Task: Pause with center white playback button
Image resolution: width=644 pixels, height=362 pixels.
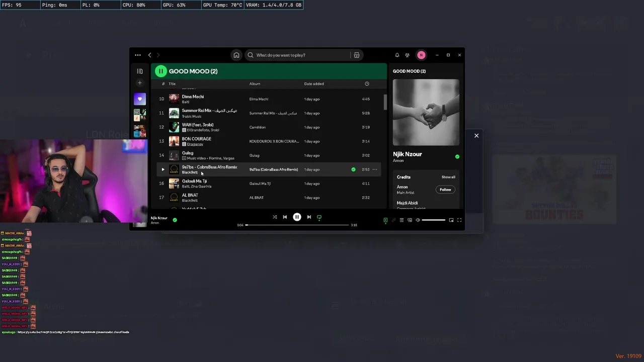Action: [x=297, y=217]
